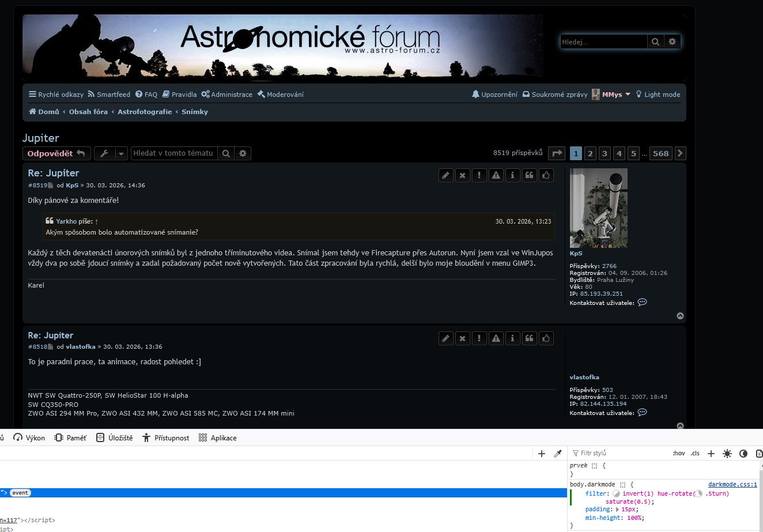This screenshot has width=763, height=532.
Task: Delete vlastofka post #8518 with X icon
Action: click(463, 338)
